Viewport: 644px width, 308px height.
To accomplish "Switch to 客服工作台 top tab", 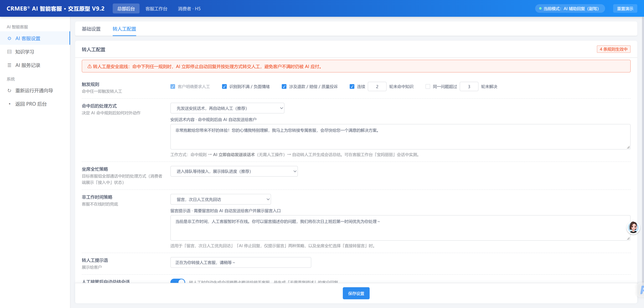I will pyautogui.click(x=156, y=9).
